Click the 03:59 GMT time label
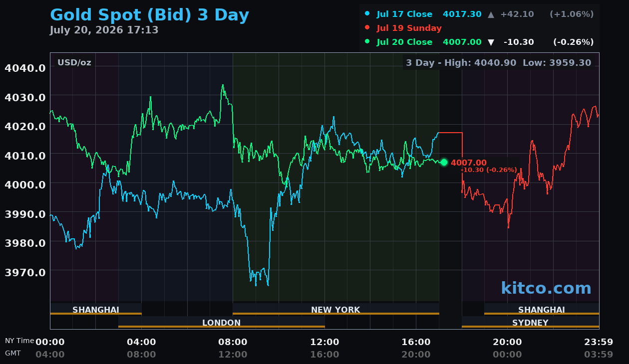The image size is (629, 364). click(x=599, y=355)
